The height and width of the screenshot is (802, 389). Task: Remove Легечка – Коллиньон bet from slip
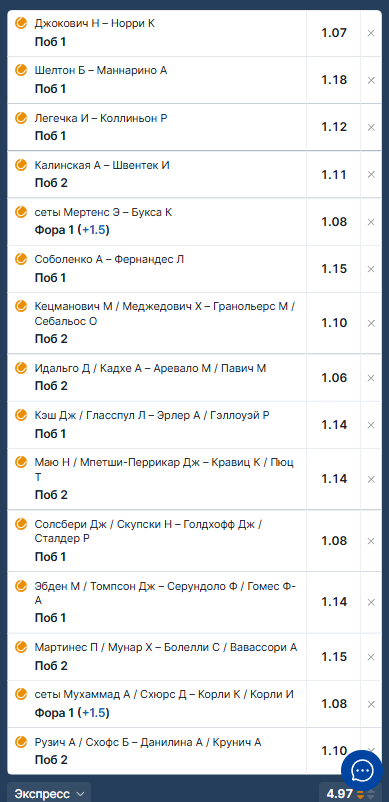(x=371, y=127)
